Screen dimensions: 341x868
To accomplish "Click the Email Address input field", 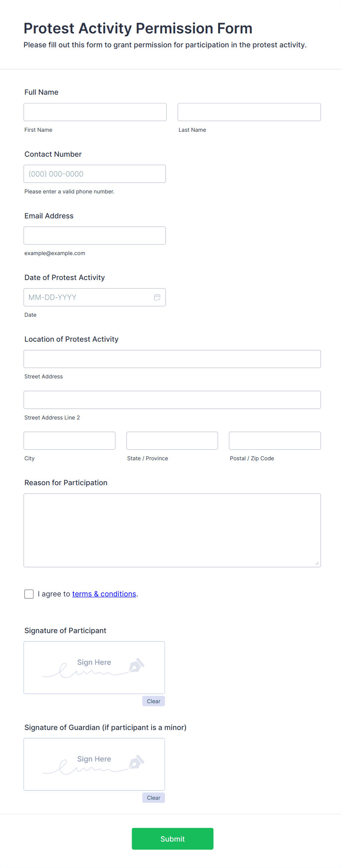I will click(x=95, y=235).
